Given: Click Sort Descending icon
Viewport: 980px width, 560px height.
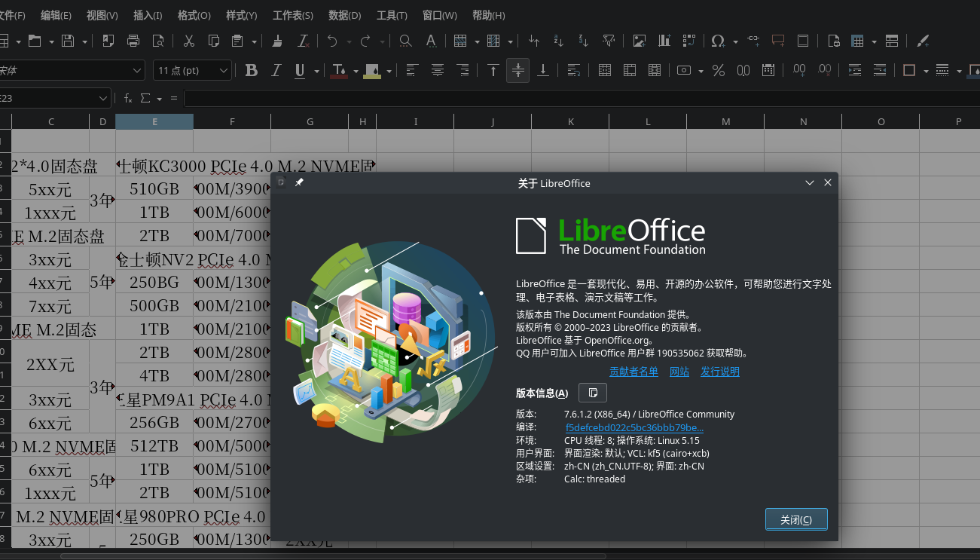Looking at the screenshot, I should 584,41.
